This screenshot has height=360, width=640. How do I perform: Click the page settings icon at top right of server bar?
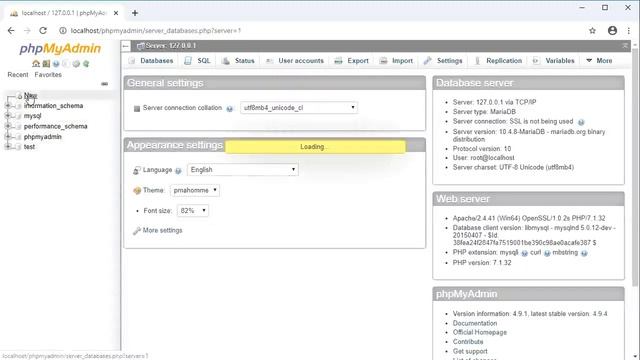tap(625, 46)
